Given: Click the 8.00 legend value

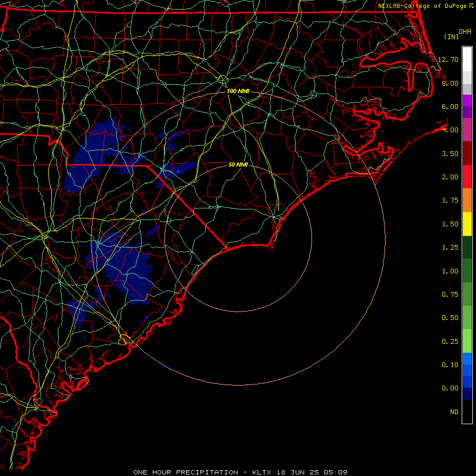Looking at the screenshot, I should [x=450, y=83].
